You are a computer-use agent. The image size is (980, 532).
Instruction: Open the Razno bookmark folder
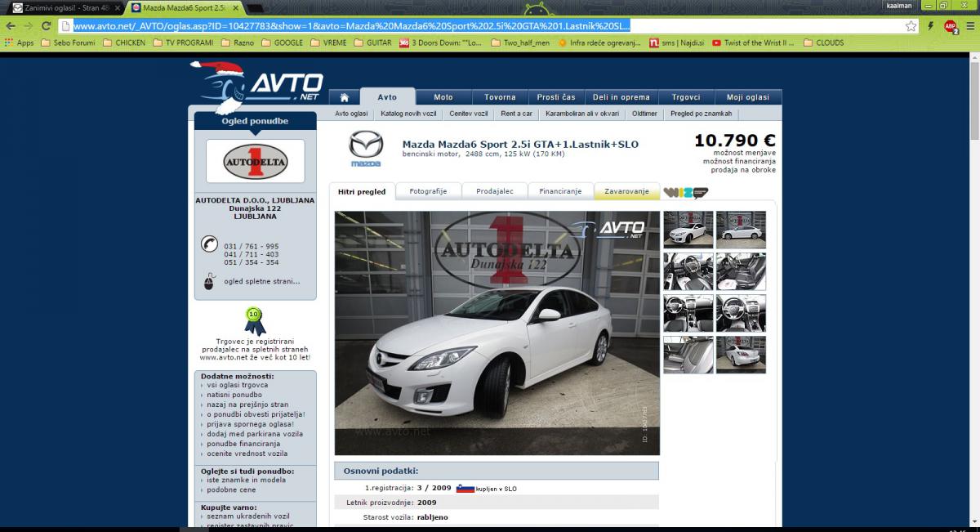[x=238, y=42]
